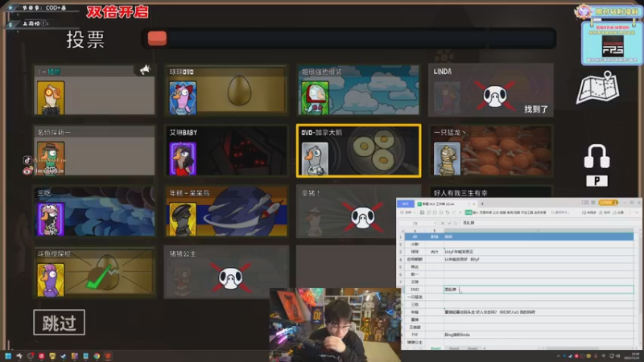Click the save icon in the spreadsheet toolbar

(422, 212)
